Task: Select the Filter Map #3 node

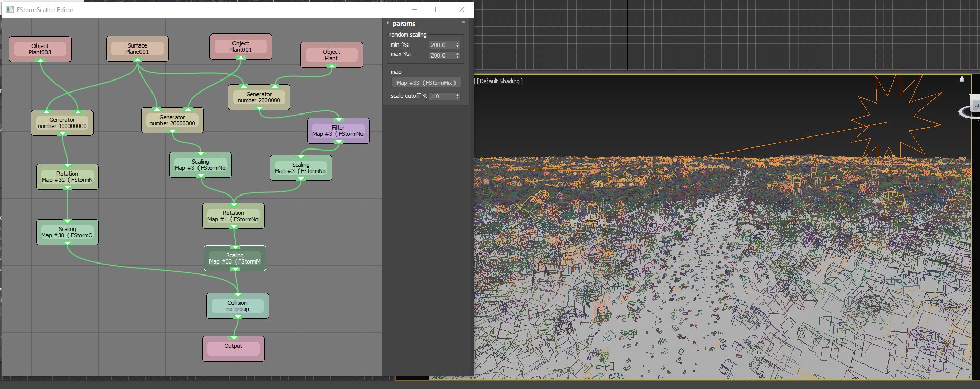Action: pyautogui.click(x=338, y=131)
